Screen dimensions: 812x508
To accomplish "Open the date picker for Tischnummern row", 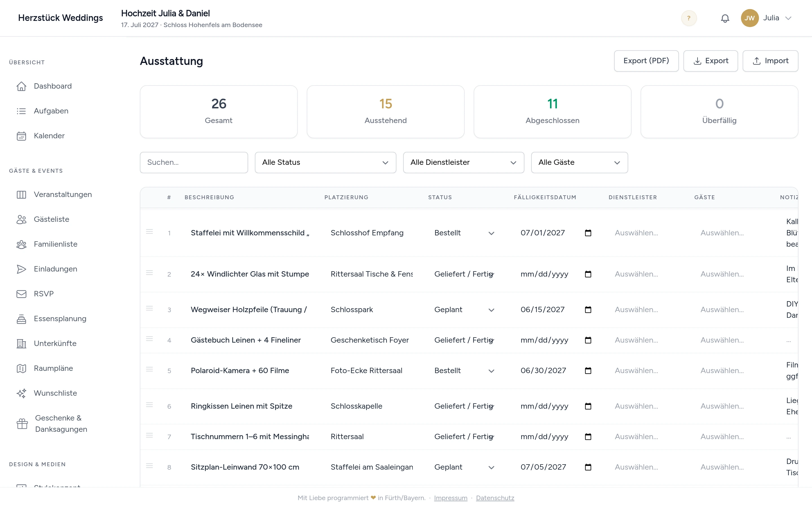I will [588, 436].
